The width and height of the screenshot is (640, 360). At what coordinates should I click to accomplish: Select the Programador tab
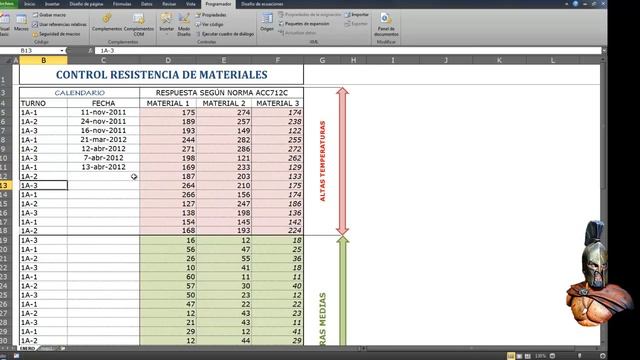point(218,4)
